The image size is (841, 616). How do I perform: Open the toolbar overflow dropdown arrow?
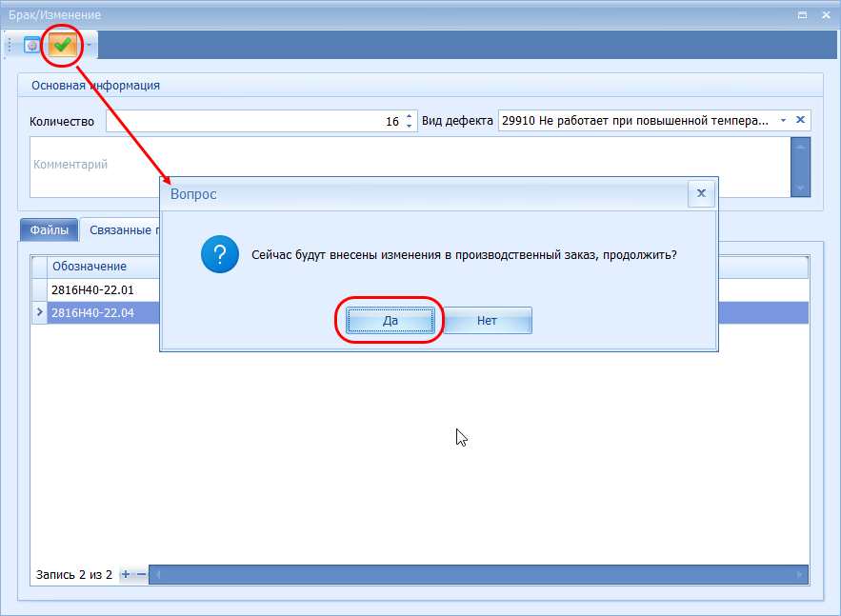[x=89, y=45]
